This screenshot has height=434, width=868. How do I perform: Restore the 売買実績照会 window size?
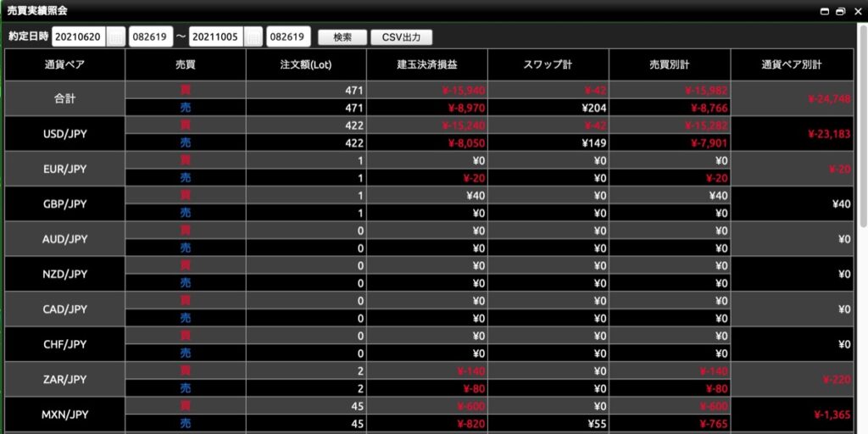pyautogui.click(x=841, y=10)
